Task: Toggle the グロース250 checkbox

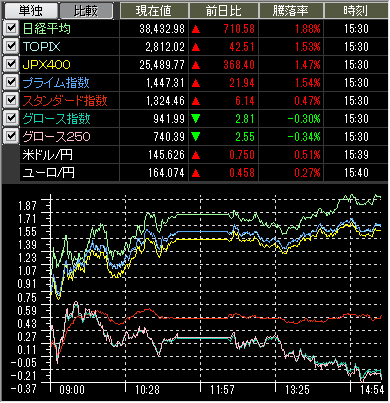Action: pyautogui.click(x=11, y=136)
